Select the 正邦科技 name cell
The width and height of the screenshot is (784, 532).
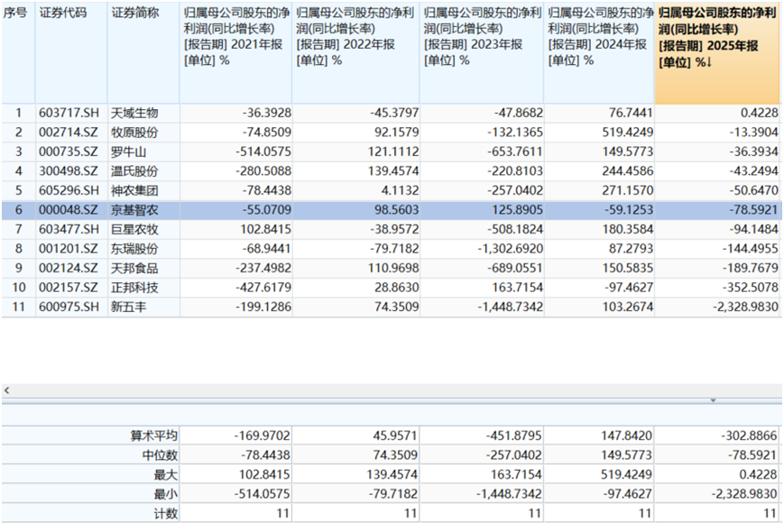[134, 288]
